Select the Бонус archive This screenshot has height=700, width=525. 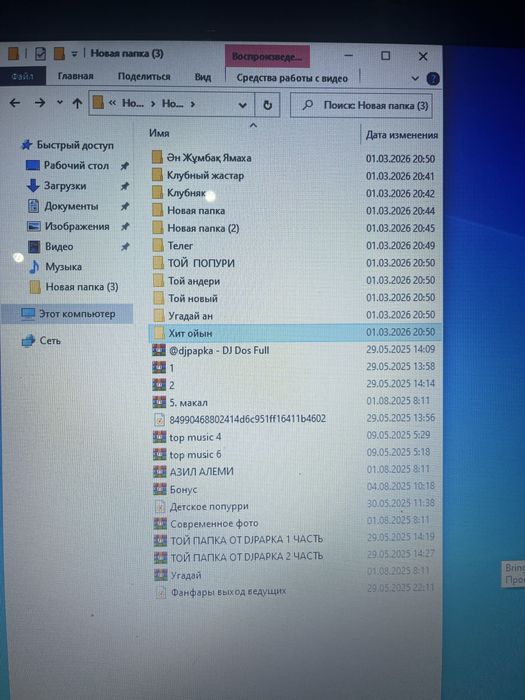(x=183, y=489)
